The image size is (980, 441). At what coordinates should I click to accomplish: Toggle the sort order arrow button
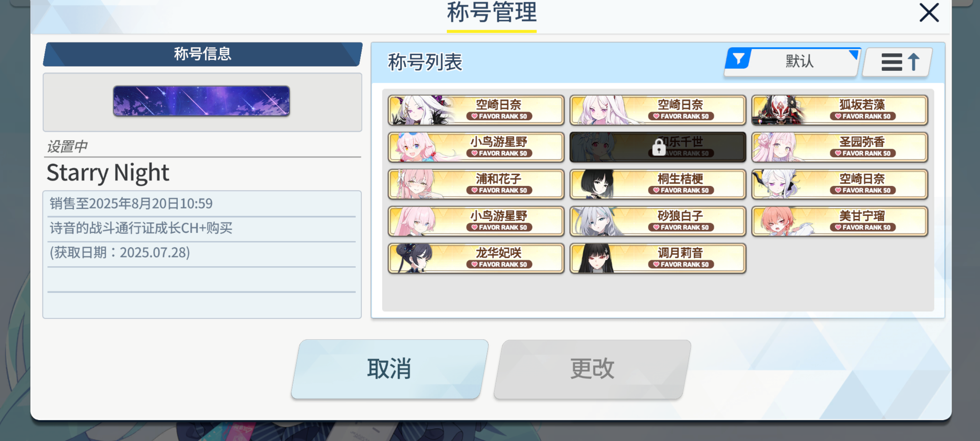pos(898,62)
